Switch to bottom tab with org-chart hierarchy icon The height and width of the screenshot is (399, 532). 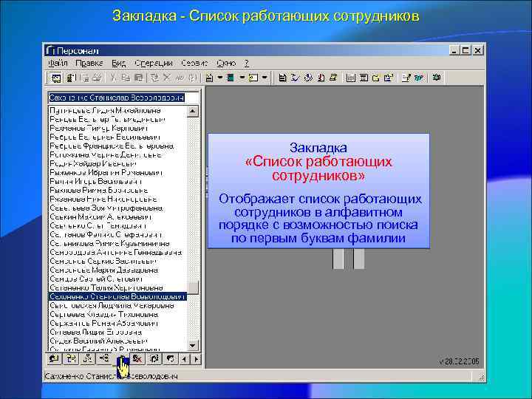pos(87,358)
